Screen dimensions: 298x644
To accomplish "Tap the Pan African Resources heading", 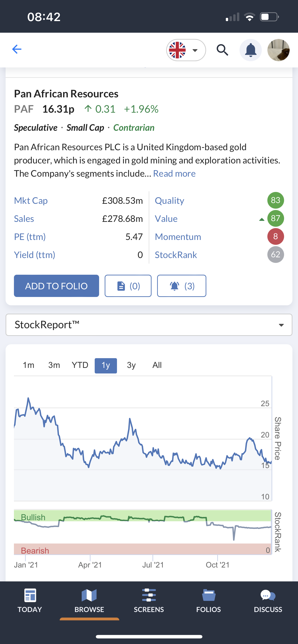I will 66,94.
